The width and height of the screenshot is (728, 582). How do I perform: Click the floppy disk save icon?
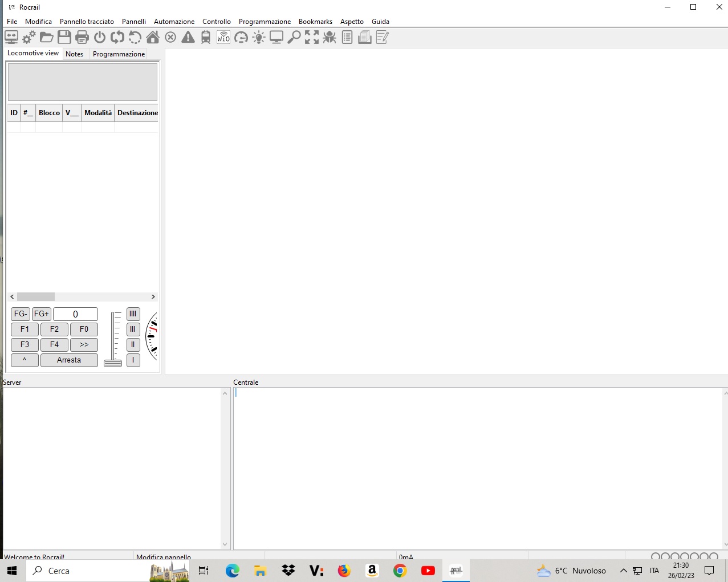click(x=64, y=38)
